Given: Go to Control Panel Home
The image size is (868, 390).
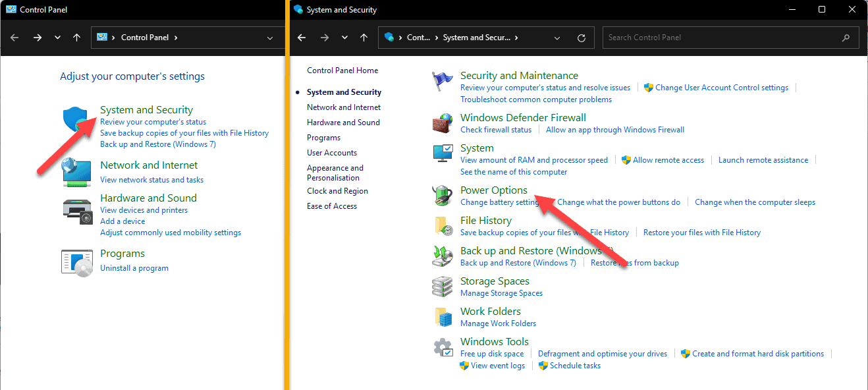Looking at the screenshot, I should point(342,70).
